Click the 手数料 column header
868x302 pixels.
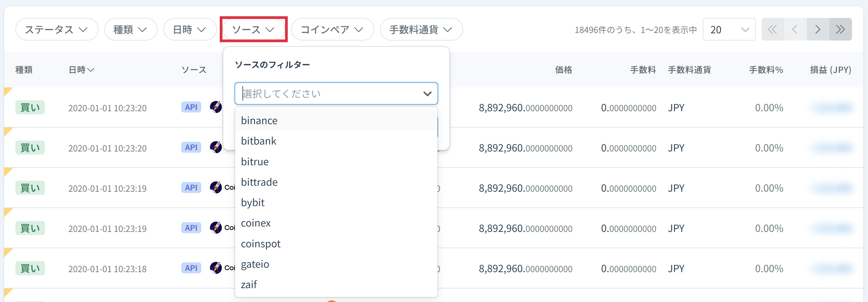(643, 70)
